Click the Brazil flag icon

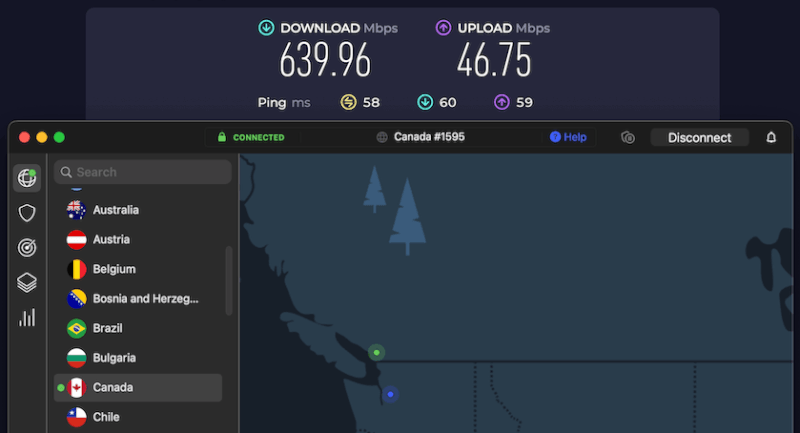point(77,328)
